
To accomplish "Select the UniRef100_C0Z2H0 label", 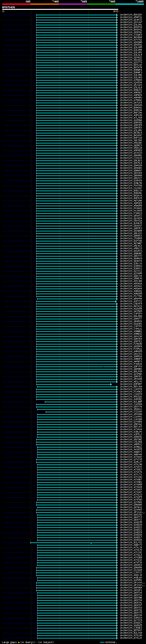I will [131, 412].
